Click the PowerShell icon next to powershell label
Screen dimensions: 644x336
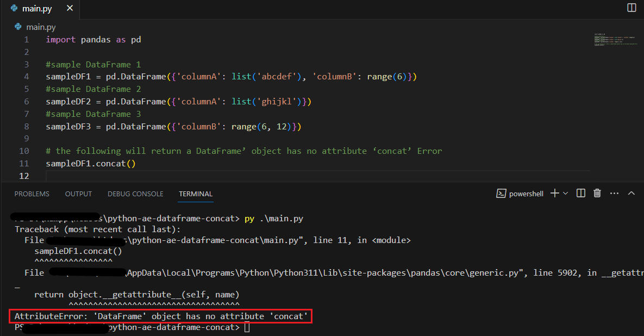tap(501, 193)
